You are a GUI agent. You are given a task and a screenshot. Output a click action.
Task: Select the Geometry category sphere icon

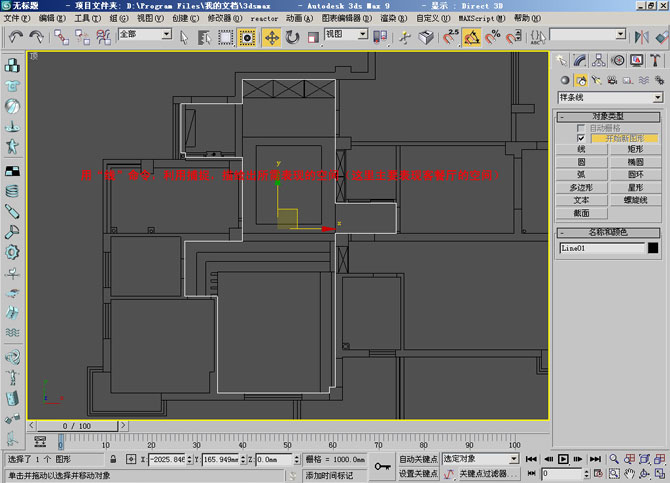point(566,79)
